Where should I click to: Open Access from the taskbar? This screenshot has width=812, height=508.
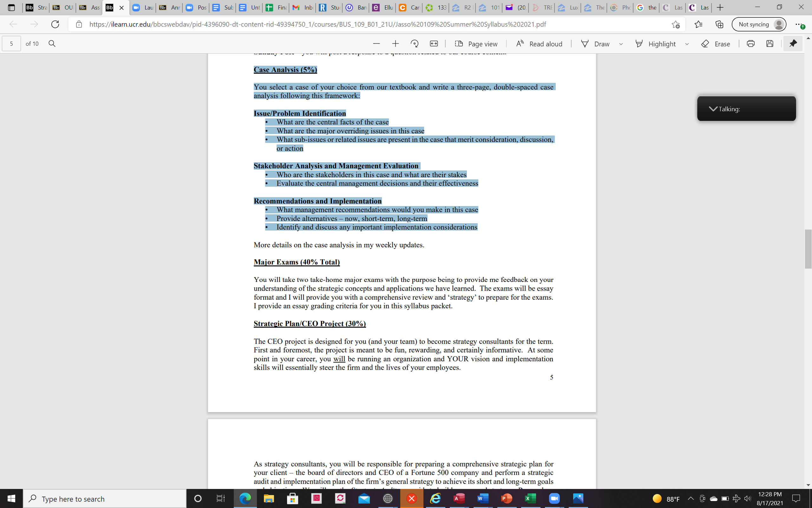tap(459, 498)
